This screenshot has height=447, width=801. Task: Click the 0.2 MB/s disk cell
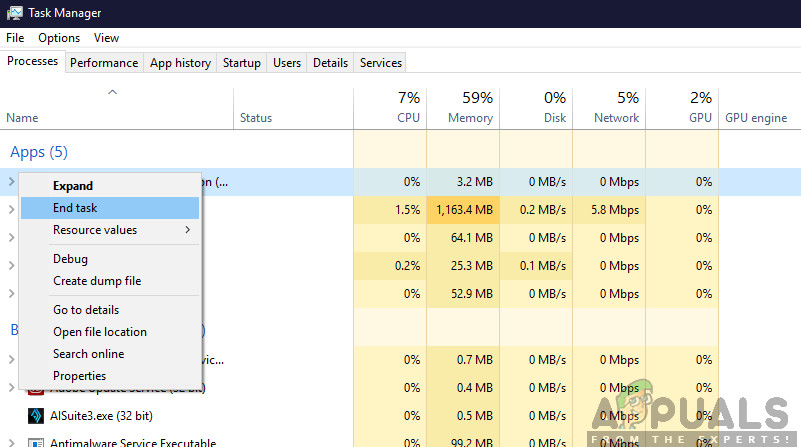click(x=536, y=209)
